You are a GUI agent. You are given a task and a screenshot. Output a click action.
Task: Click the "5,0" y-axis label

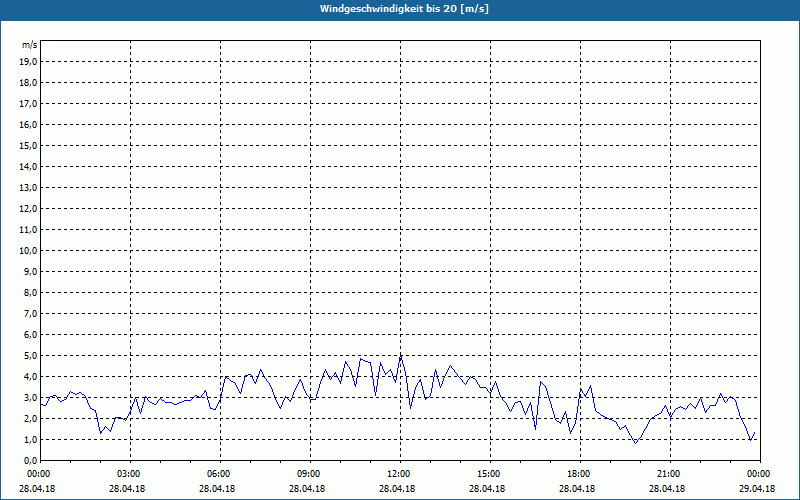point(30,356)
